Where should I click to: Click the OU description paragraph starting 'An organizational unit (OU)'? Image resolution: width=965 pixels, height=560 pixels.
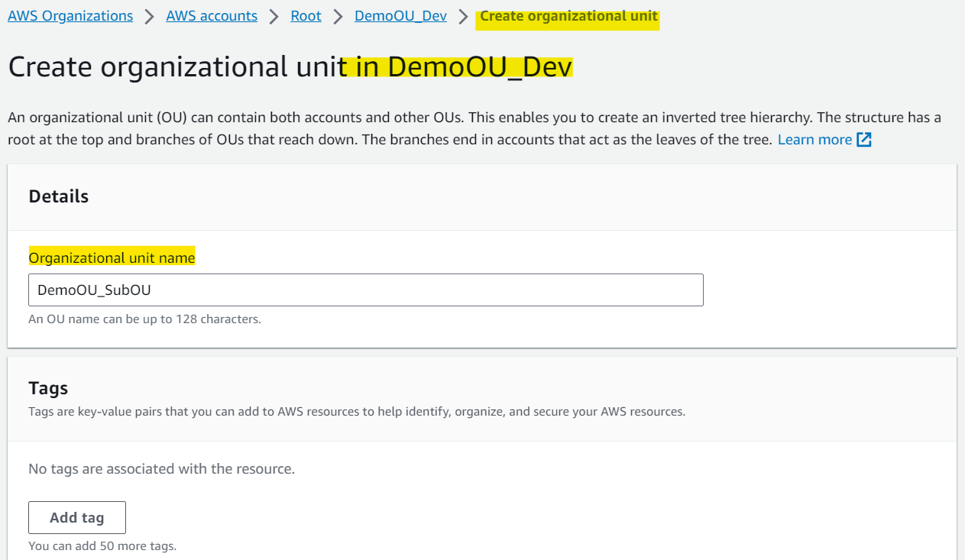click(x=474, y=128)
